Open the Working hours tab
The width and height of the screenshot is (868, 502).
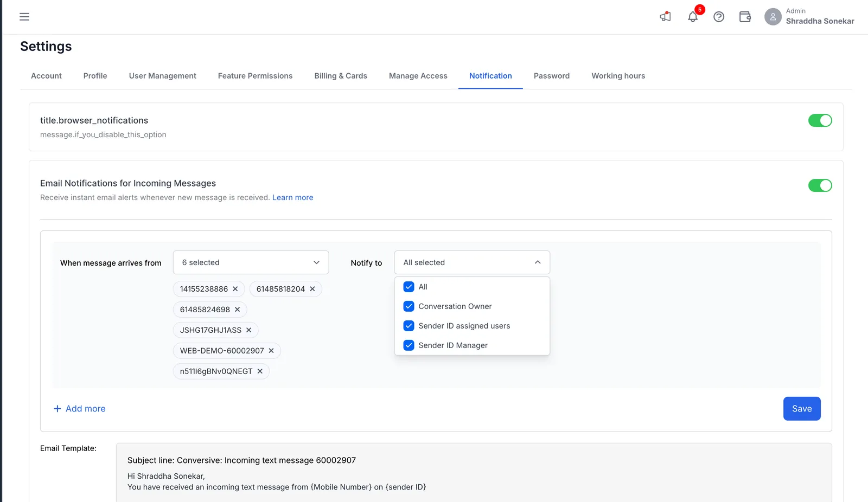(x=618, y=76)
